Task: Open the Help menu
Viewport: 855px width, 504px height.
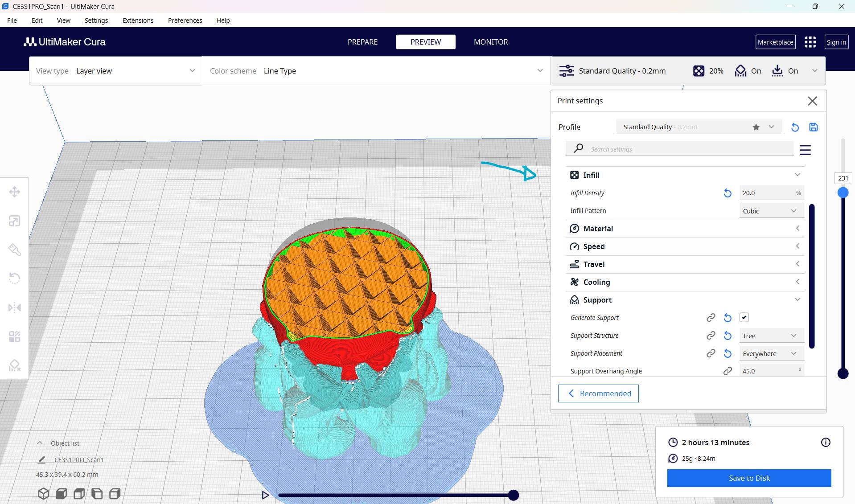Action: [223, 20]
